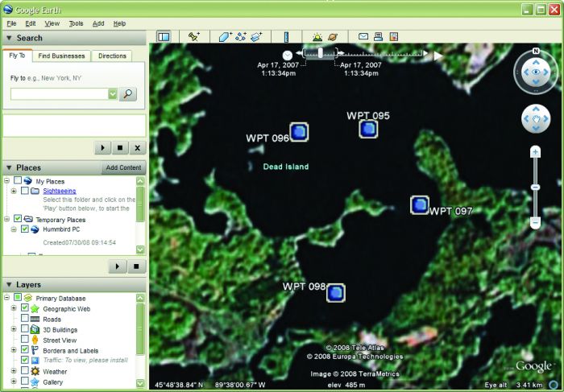Add a placemark with the pushpin icon

tap(194, 37)
